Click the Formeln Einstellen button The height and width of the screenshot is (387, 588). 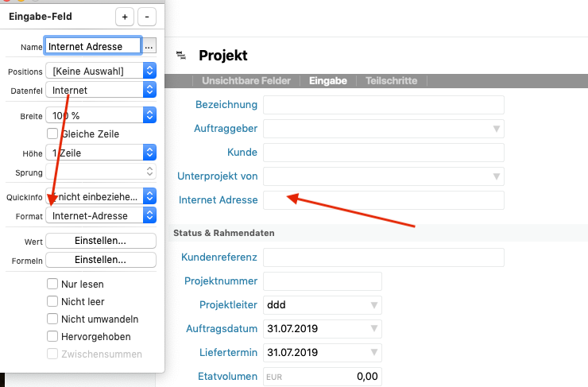100,260
